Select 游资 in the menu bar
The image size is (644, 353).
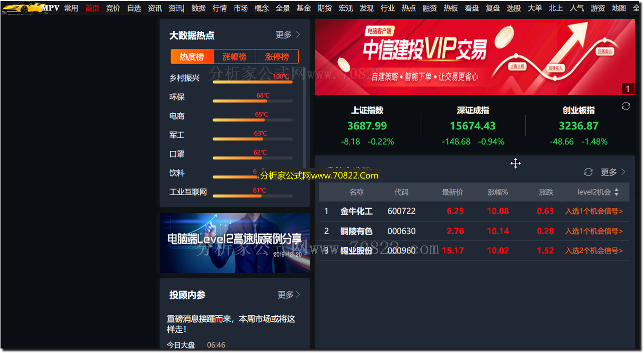click(x=598, y=8)
